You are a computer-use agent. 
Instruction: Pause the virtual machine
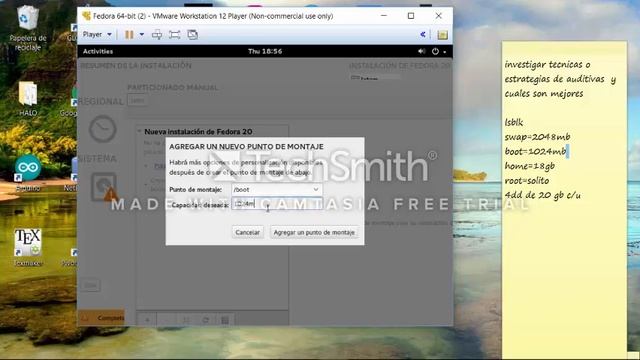pyautogui.click(x=129, y=35)
